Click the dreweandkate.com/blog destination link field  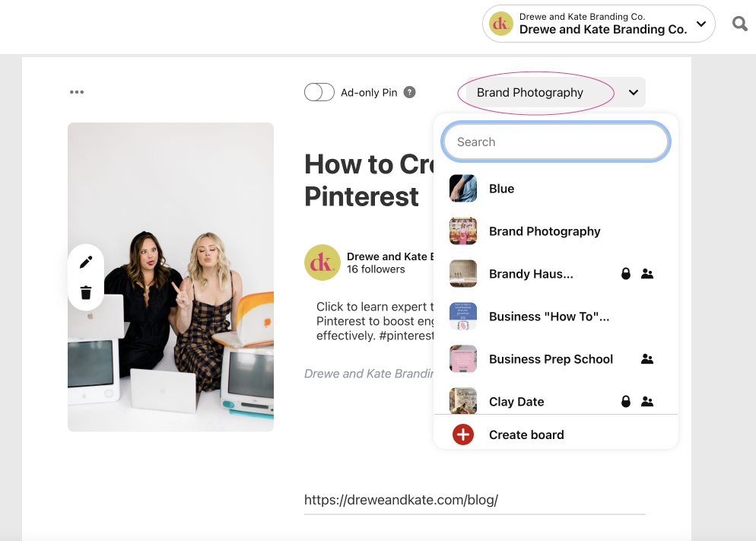pos(474,500)
